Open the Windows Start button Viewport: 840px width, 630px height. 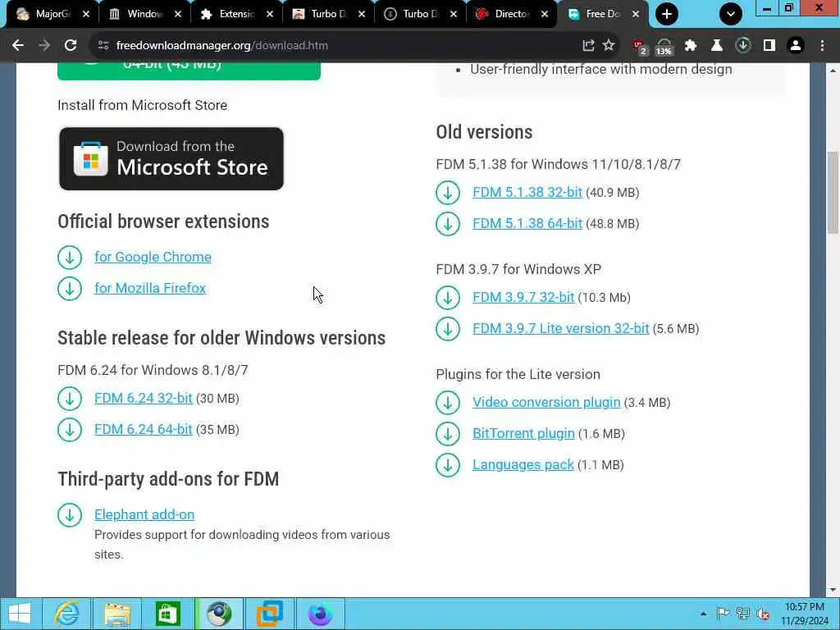[x=20, y=614]
